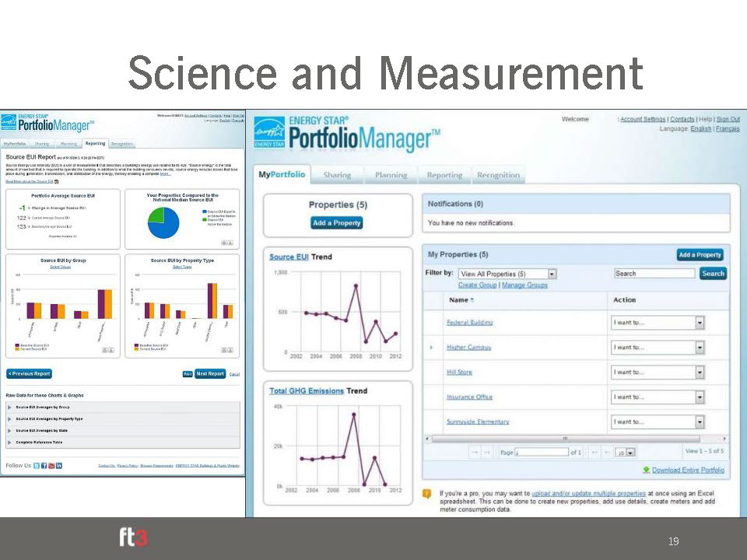This screenshot has width=747, height=560.
Task: Click the left arrow of the properties grid scrollbar
Action: [427, 439]
